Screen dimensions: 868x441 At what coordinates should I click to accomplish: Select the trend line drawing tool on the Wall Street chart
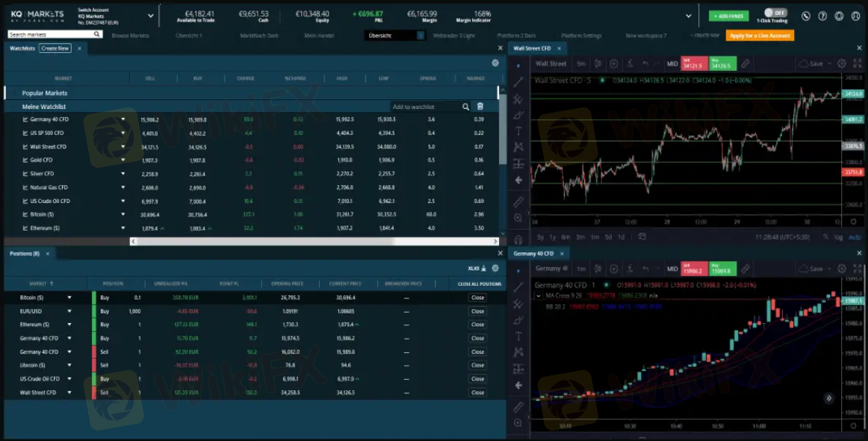[x=518, y=82]
